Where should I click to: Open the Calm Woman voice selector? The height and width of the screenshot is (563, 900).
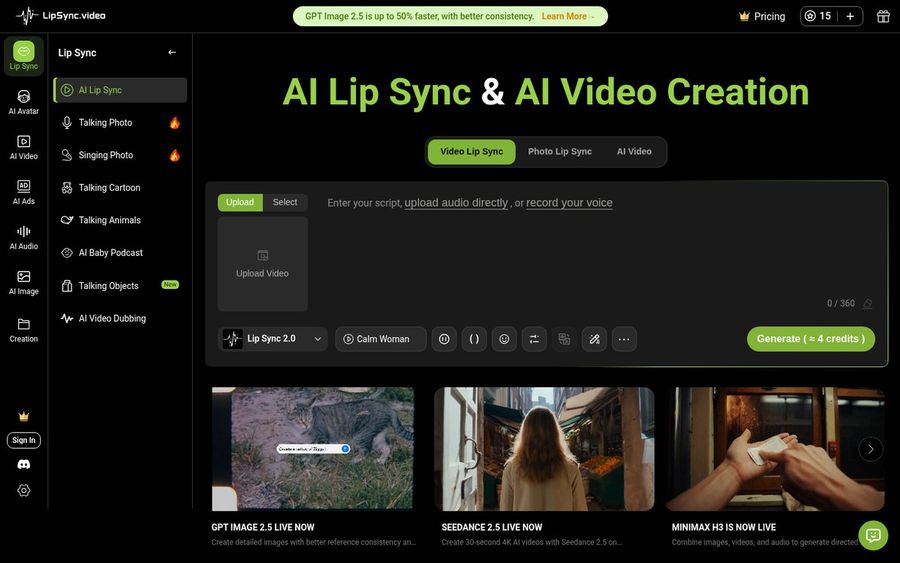click(x=381, y=339)
